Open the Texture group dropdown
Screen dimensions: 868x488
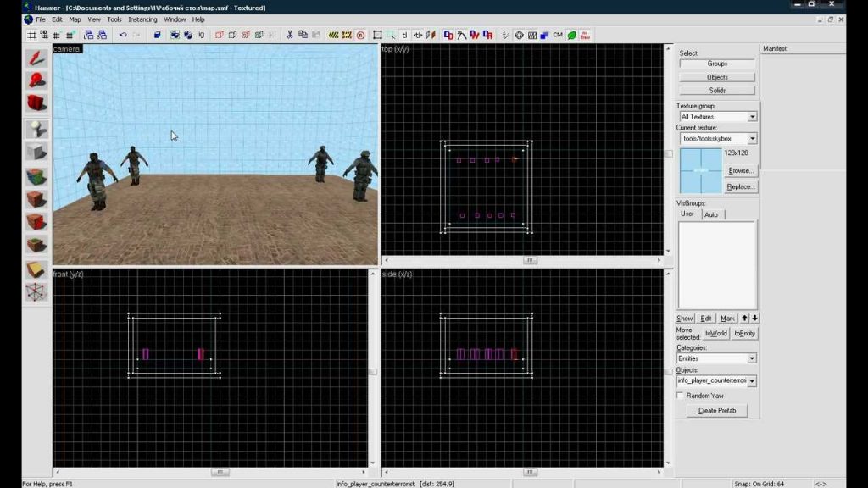[x=753, y=117]
